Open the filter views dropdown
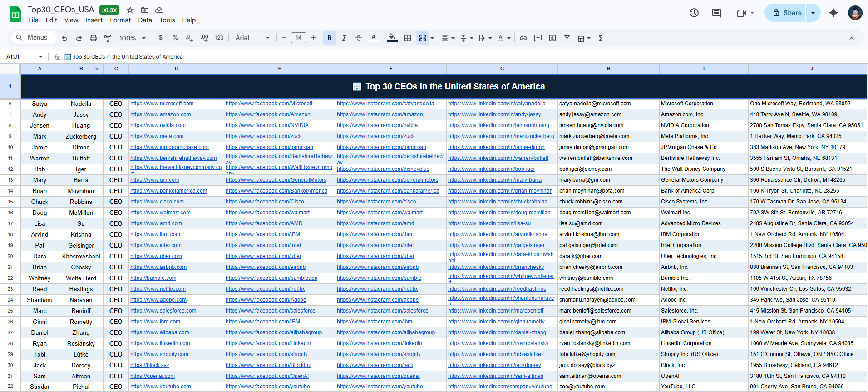 583,38
